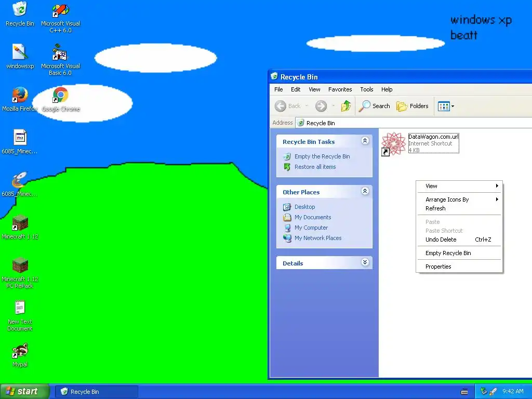The width and height of the screenshot is (532, 399).
Task: Launch Mozilla Firefox from the desktop
Action: point(20,95)
